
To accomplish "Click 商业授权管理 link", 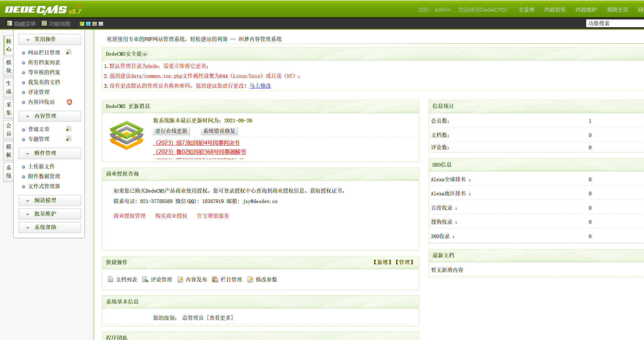I will [x=129, y=216].
